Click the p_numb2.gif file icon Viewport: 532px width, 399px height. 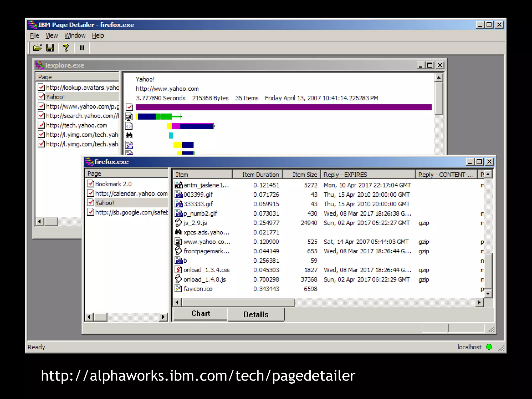tap(178, 213)
